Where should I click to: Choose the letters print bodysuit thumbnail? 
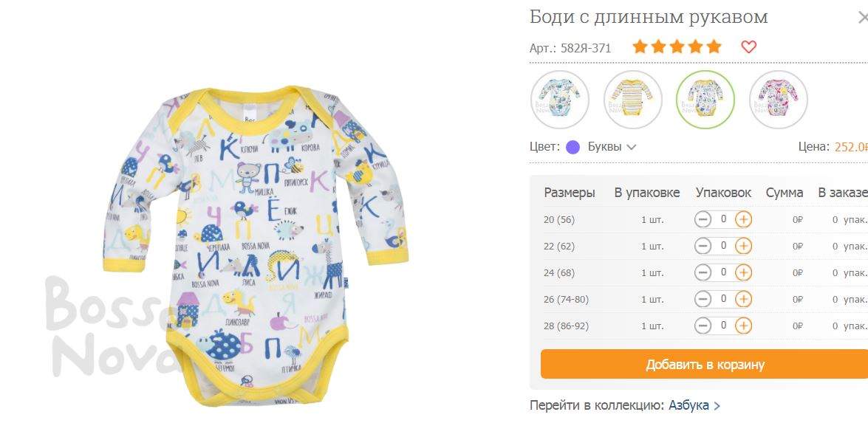(x=705, y=100)
